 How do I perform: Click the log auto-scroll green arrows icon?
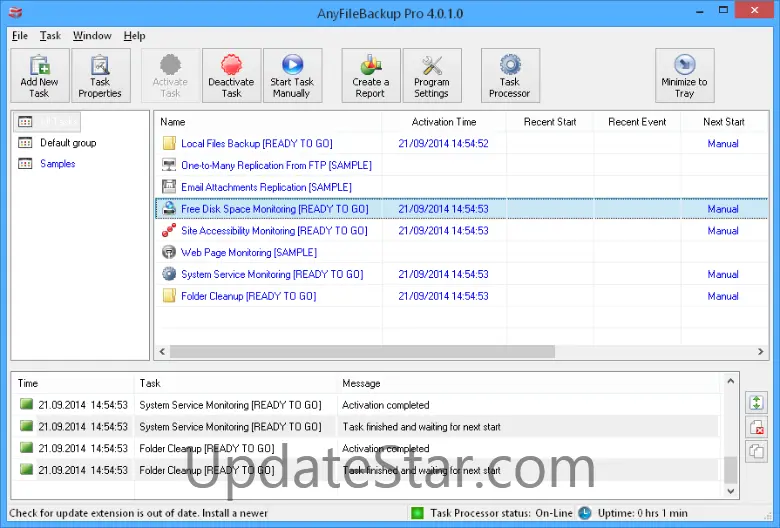[756, 403]
